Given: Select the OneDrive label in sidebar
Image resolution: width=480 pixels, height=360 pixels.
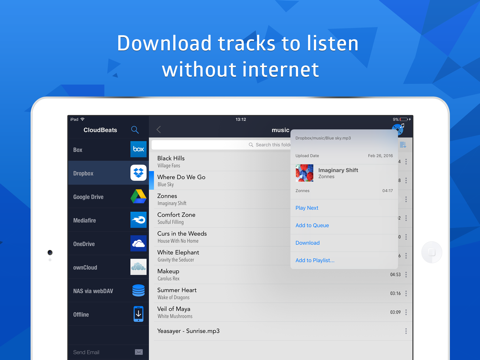Looking at the screenshot, I should coord(84,244).
